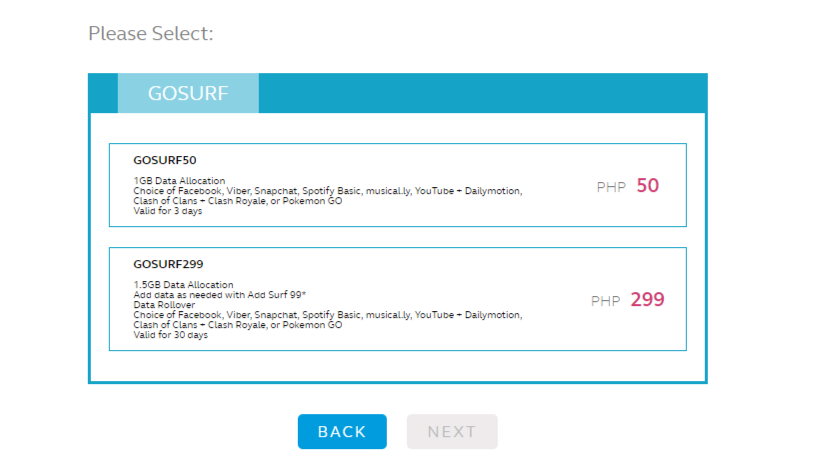Screen dimensions: 838x475
Task: Click the blue header bar right of the GOSURF tab
Action: pyautogui.click(x=483, y=93)
